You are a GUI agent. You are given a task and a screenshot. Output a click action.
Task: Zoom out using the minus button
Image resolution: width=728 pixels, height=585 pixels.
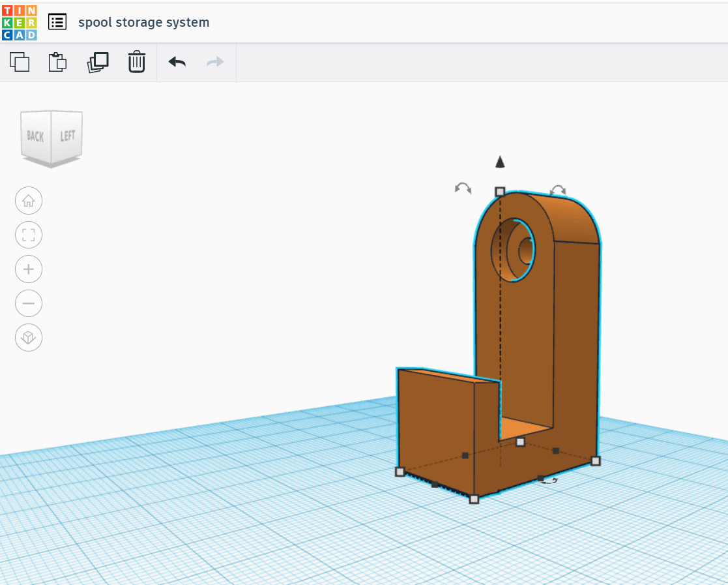[x=28, y=303]
